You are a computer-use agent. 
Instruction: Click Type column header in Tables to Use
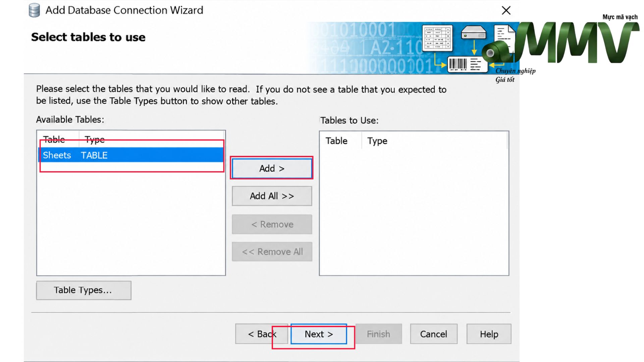377,141
